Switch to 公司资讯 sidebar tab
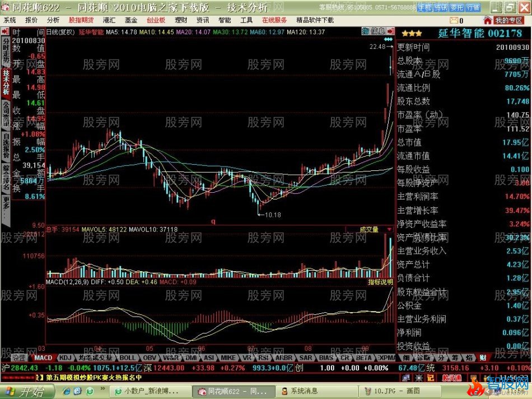The image size is (532, 399). [x=6, y=114]
